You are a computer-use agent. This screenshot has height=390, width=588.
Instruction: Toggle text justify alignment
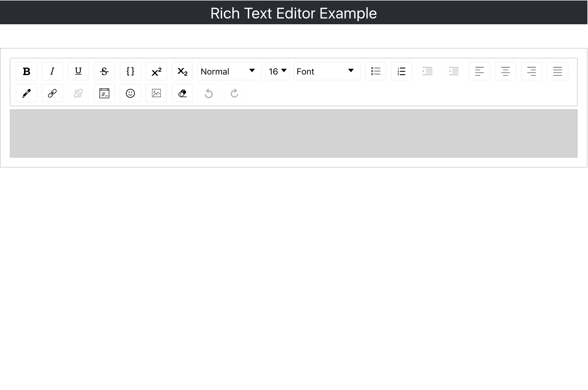pyautogui.click(x=558, y=71)
